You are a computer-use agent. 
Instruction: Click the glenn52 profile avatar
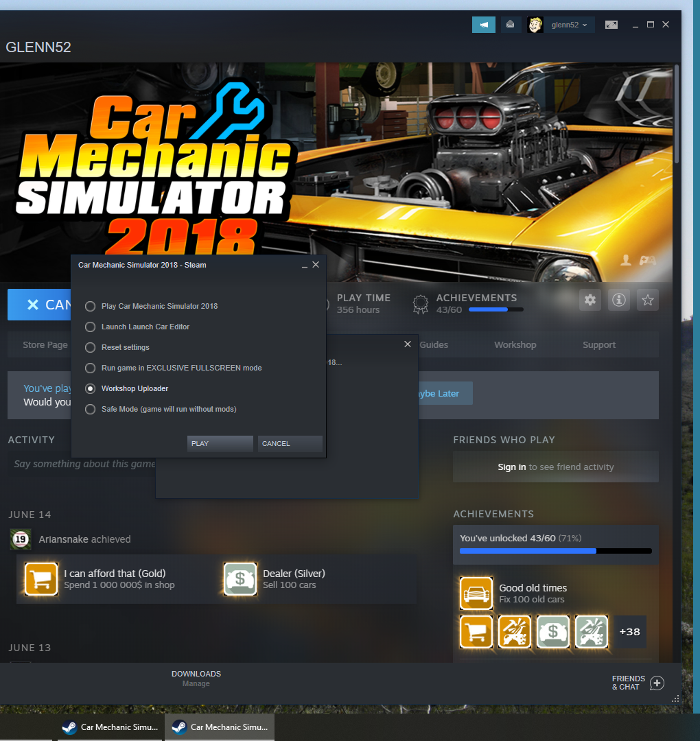click(535, 25)
